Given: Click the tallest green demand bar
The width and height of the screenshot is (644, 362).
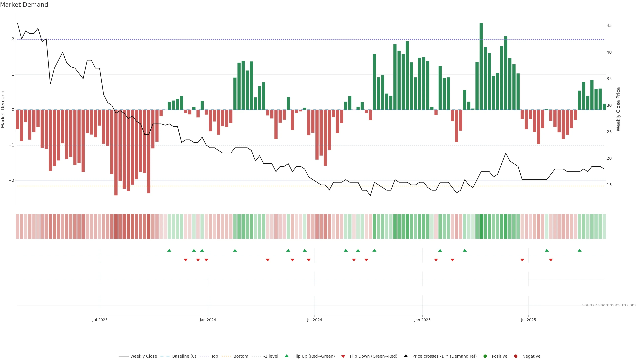Looking at the screenshot, I should 481,67.
